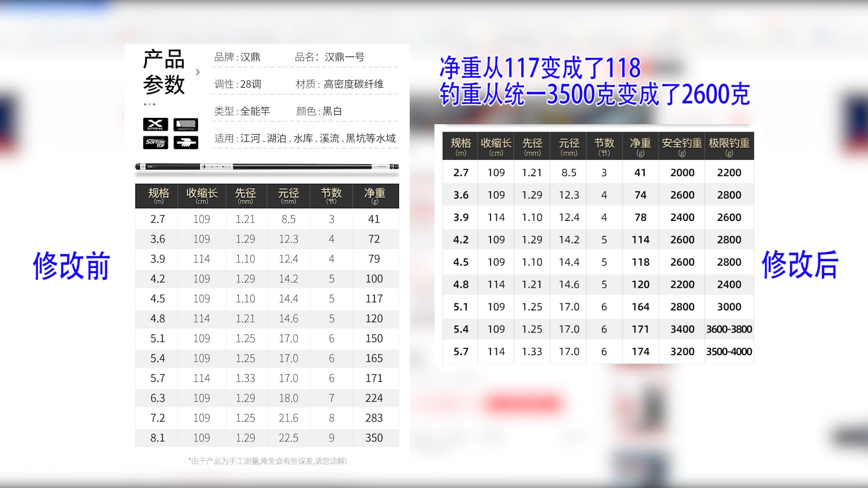Viewport: 868px width, 488px height.
Task: Click the Softube Top icon
Action: pyautogui.click(x=156, y=143)
